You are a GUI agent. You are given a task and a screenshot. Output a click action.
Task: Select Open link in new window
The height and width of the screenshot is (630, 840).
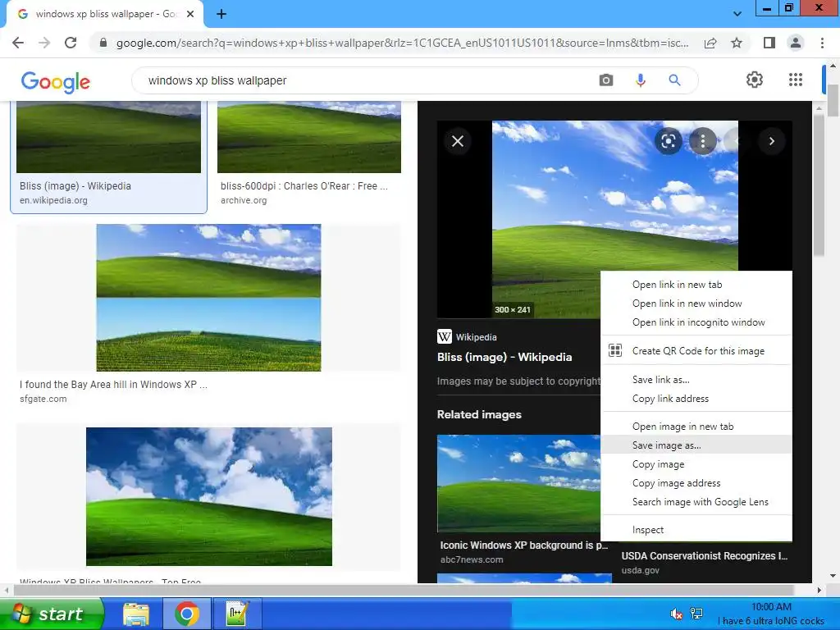[696, 304]
